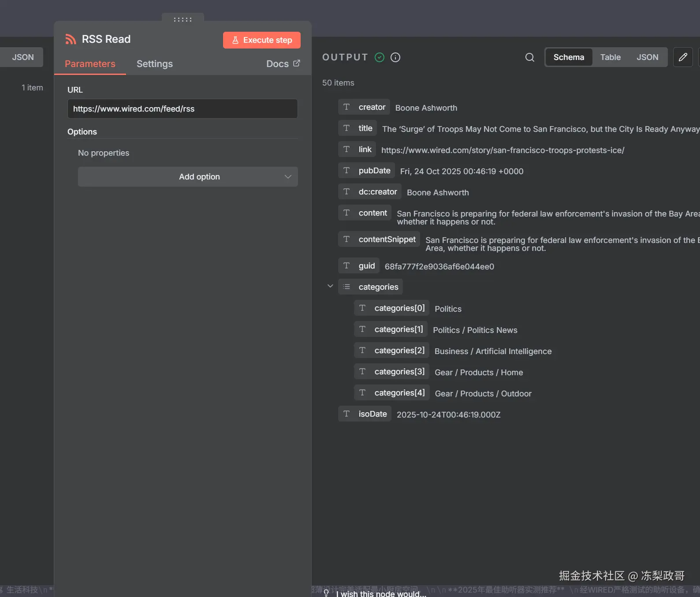The height and width of the screenshot is (597, 700).
Task: Select the Table view tab
Action: point(611,57)
